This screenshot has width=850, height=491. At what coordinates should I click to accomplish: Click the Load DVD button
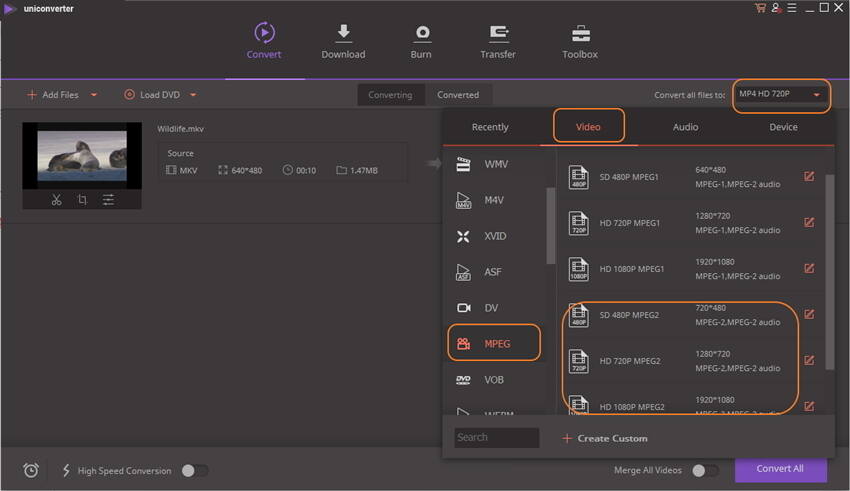point(152,95)
